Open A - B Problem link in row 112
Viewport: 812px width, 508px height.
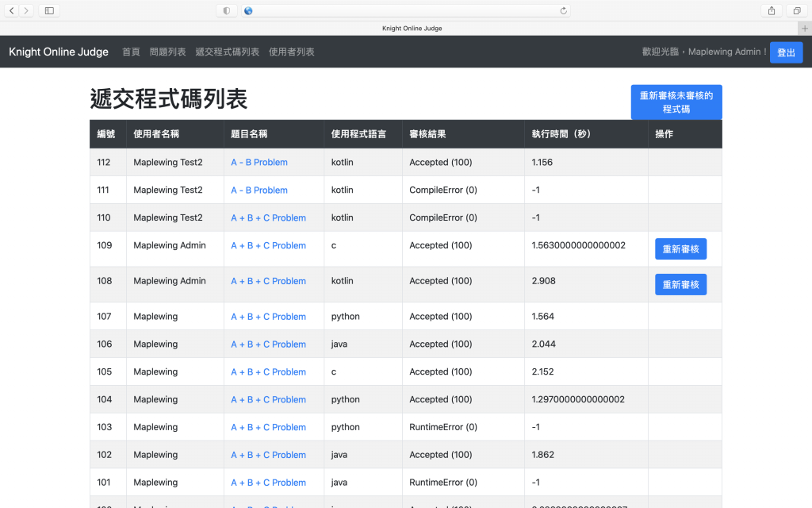click(259, 162)
